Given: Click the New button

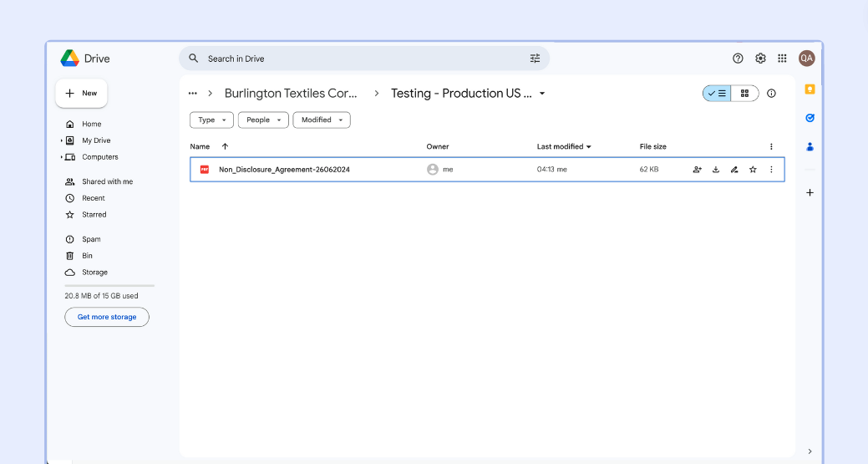Looking at the screenshot, I should (81, 94).
